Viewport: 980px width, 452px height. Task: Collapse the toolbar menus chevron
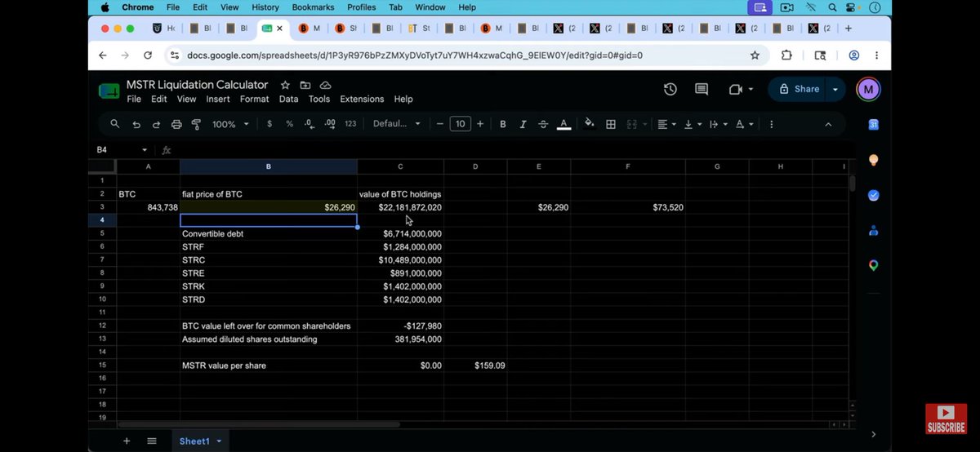pyautogui.click(x=828, y=124)
